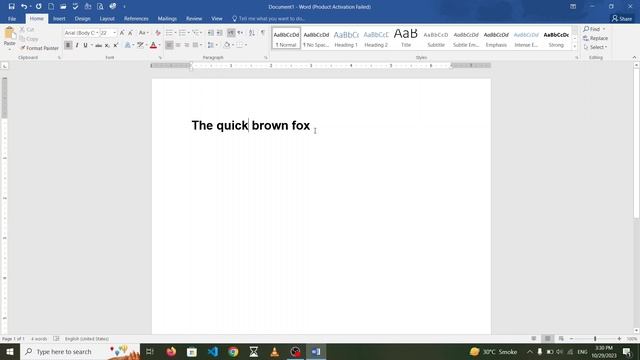Undo the last action
The image size is (640, 360).
coord(24,7)
